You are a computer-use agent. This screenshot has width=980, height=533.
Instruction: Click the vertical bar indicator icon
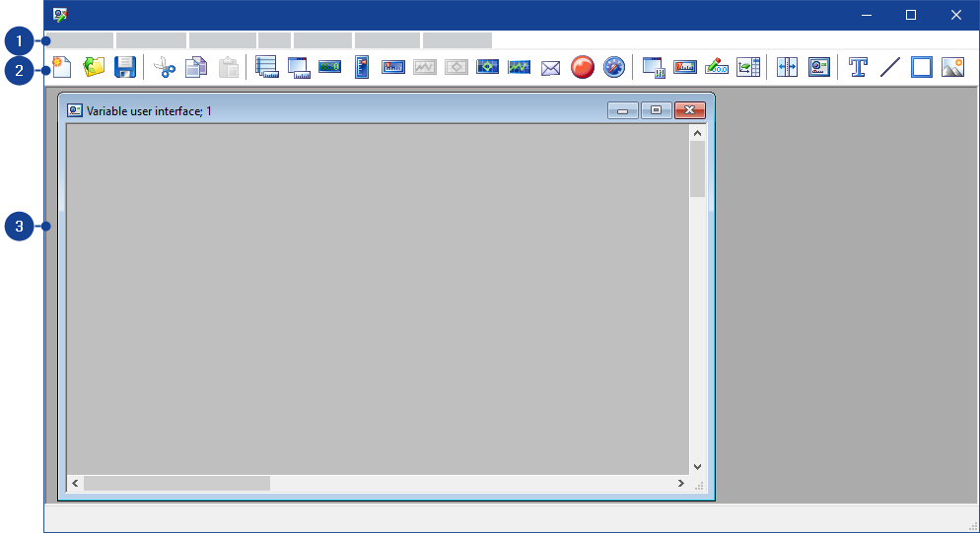(362, 67)
